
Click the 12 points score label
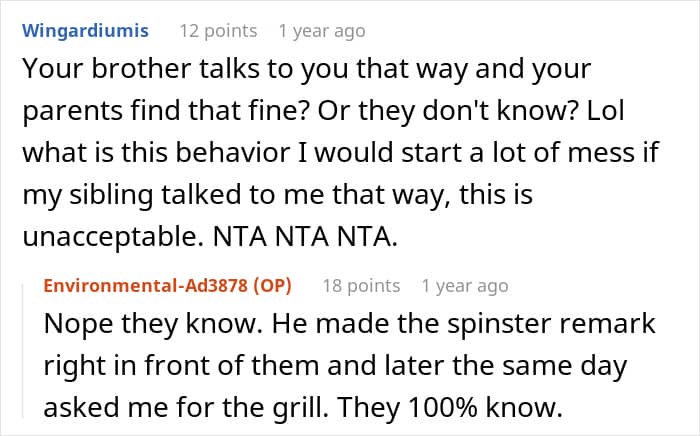pos(218,31)
